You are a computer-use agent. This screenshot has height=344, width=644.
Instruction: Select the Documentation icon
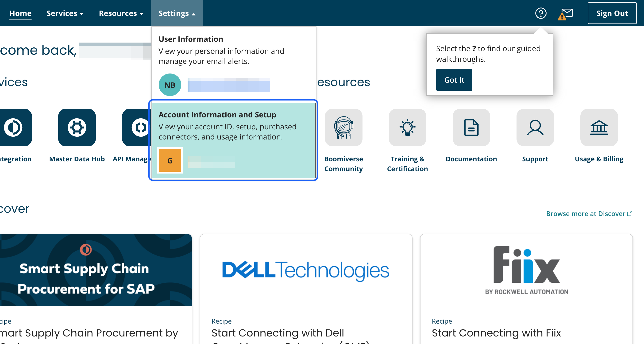471,127
